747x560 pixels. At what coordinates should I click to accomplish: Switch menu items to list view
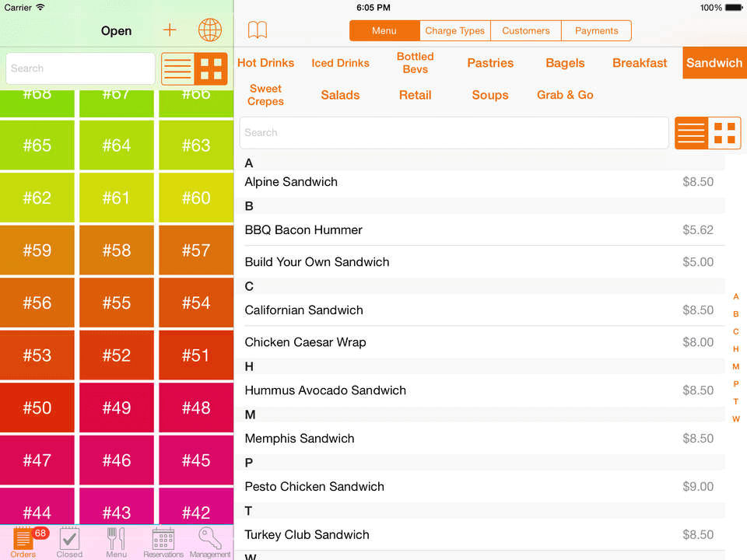691,133
